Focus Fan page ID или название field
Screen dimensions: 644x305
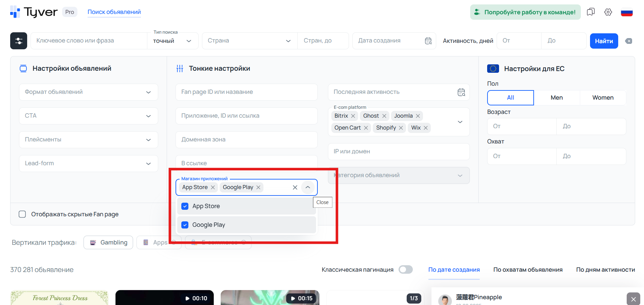click(x=246, y=92)
